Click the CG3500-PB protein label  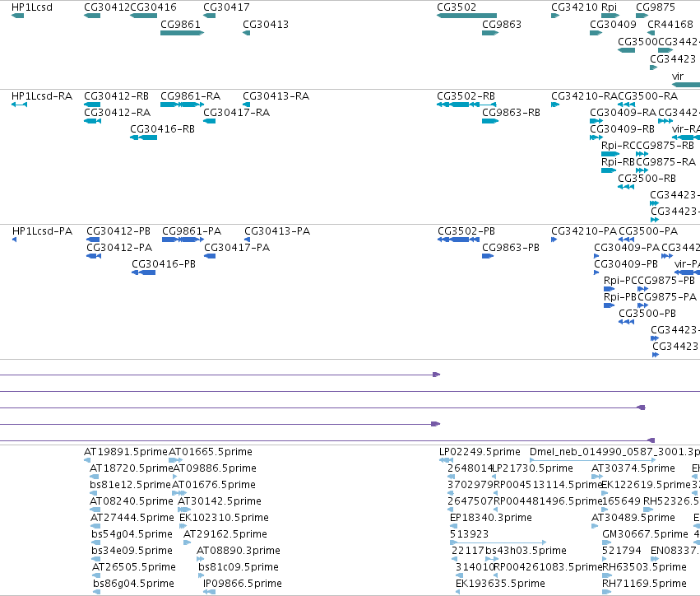(x=647, y=314)
